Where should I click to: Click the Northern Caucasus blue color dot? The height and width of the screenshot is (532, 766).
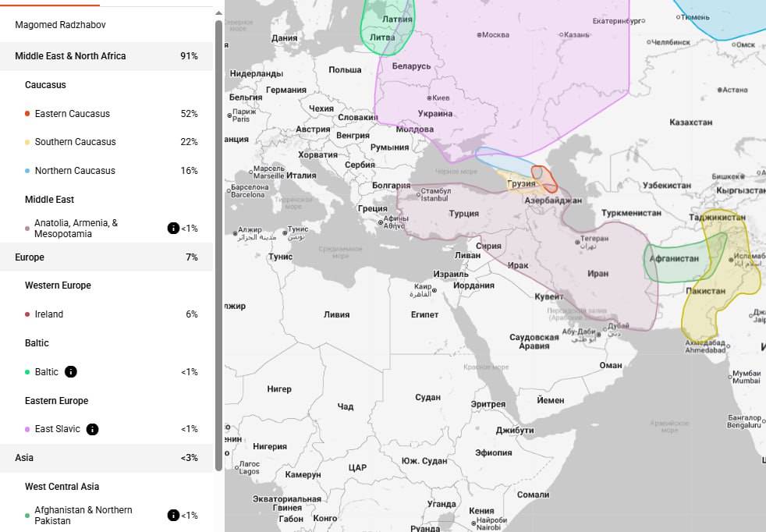click(27, 171)
